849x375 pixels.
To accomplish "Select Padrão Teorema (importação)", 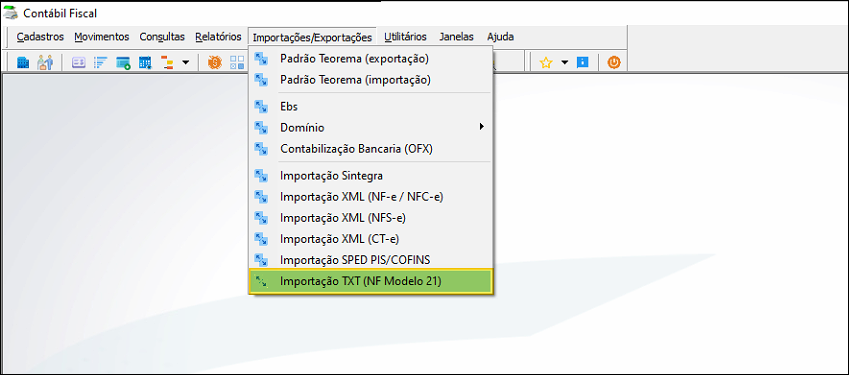I will tap(371, 80).
